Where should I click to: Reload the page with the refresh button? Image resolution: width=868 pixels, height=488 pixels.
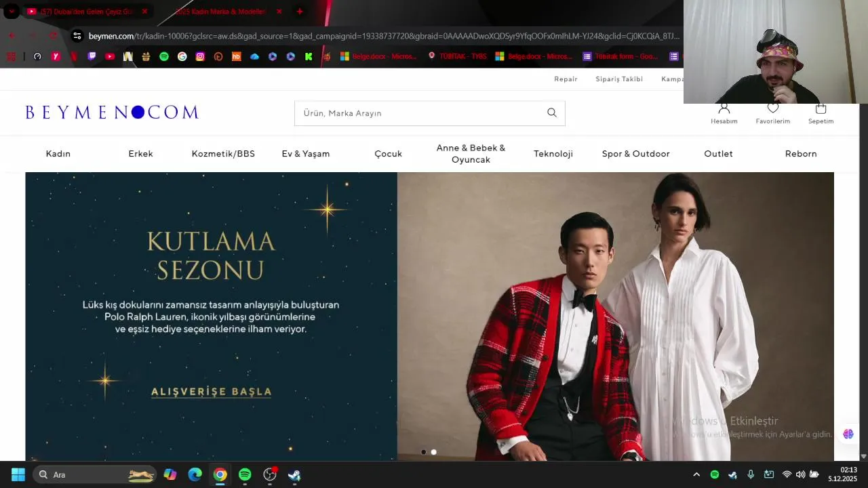click(x=54, y=36)
